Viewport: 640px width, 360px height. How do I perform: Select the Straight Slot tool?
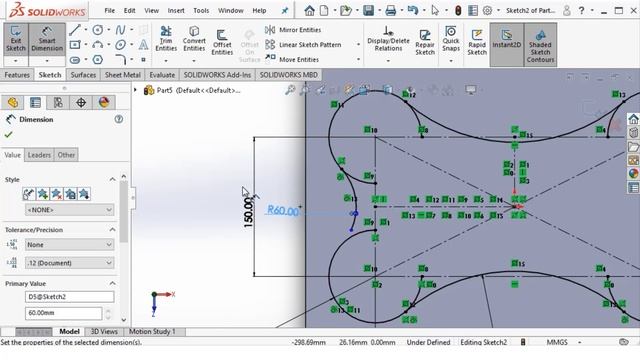75,60
